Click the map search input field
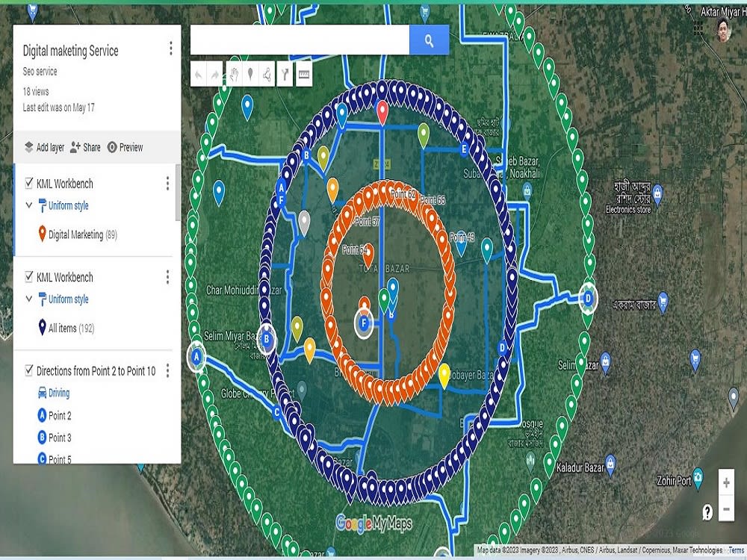This screenshot has height=560, width=747. click(300, 40)
